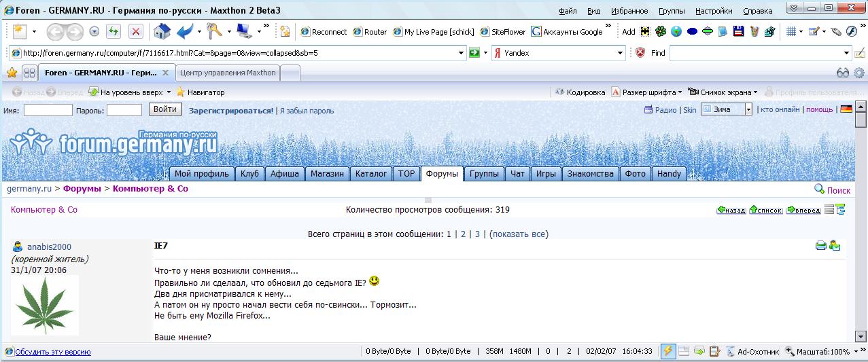Click the вперед navigation button

coord(803,210)
